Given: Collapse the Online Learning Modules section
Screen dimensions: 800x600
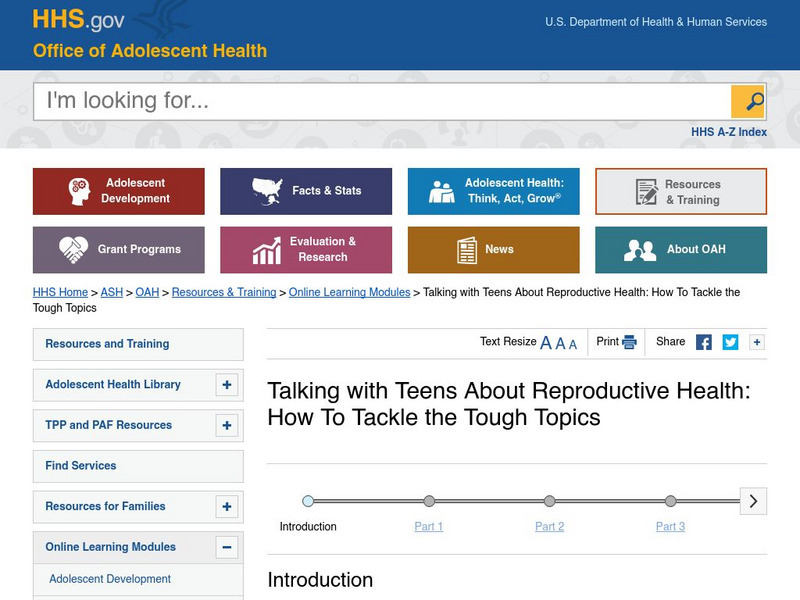Looking at the screenshot, I should point(227,547).
